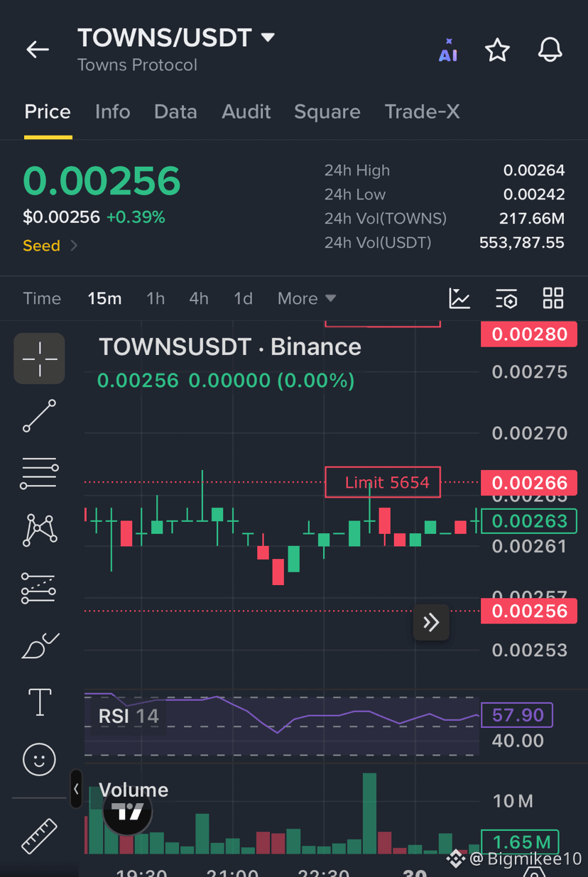This screenshot has width=588, height=877.
Task: Open the emoji sticker tool
Action: coord(39,759)
